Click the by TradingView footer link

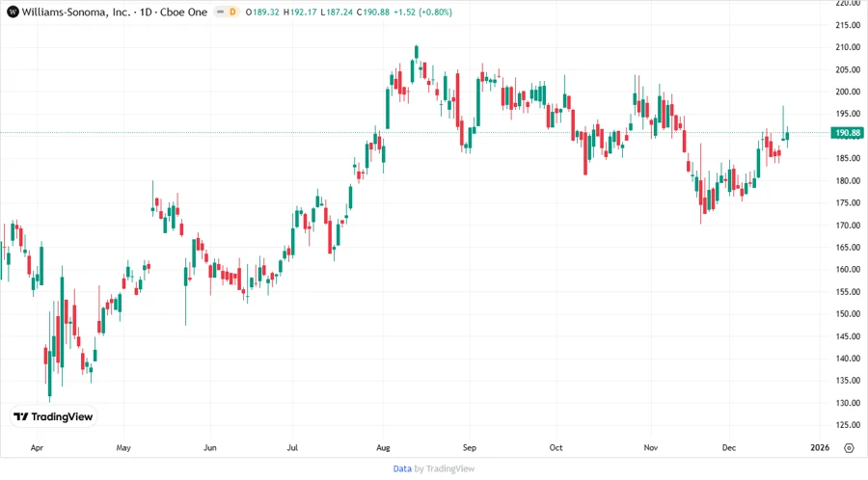click(x=445, y=469)
